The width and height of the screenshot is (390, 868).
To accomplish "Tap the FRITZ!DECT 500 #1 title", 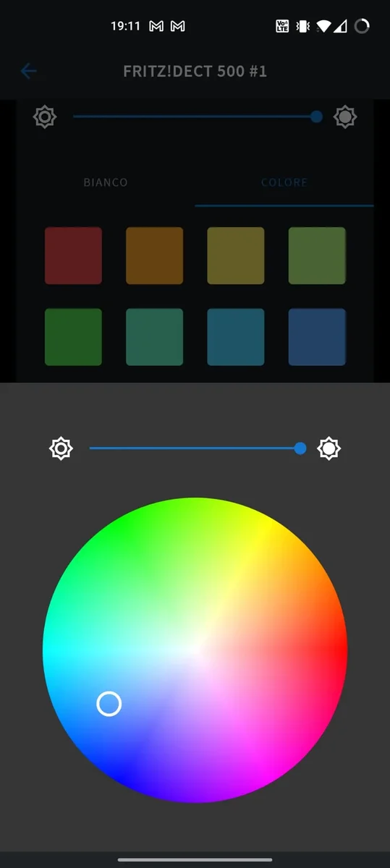I will pyautogui.click(x=195, y=71).
